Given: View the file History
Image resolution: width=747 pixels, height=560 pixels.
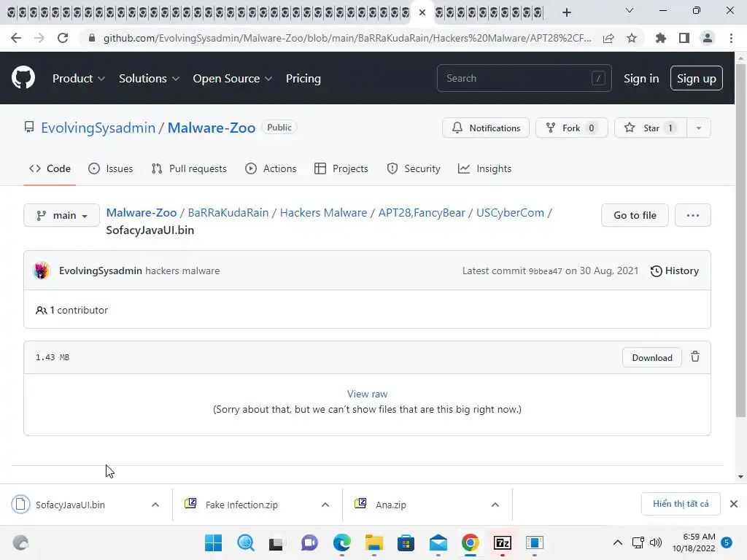Looking at the screenshot, I should [675, 271].
